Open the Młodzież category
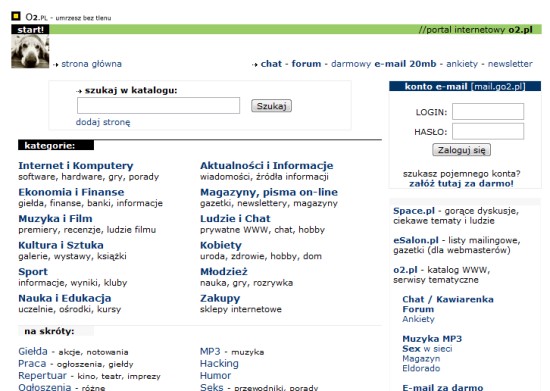The height and width of the screenshot is (391, 550). pyautogui.click(x=224, y=272)
